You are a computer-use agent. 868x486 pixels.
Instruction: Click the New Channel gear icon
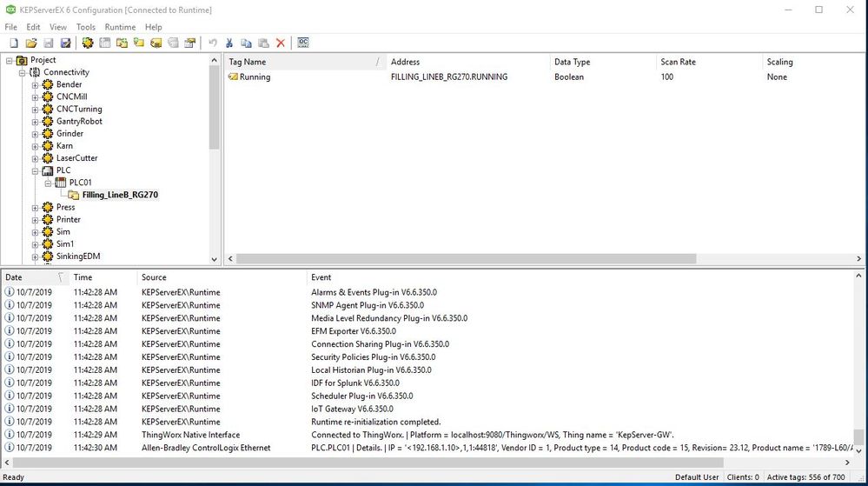(x=88, y=43)
